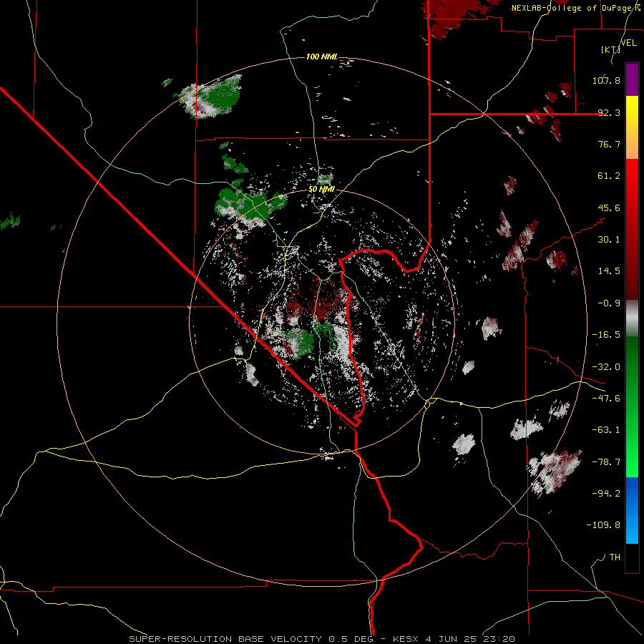Click the 100 NMI range ring label
Screen dimensions: 644x644
tap(322, 57)
